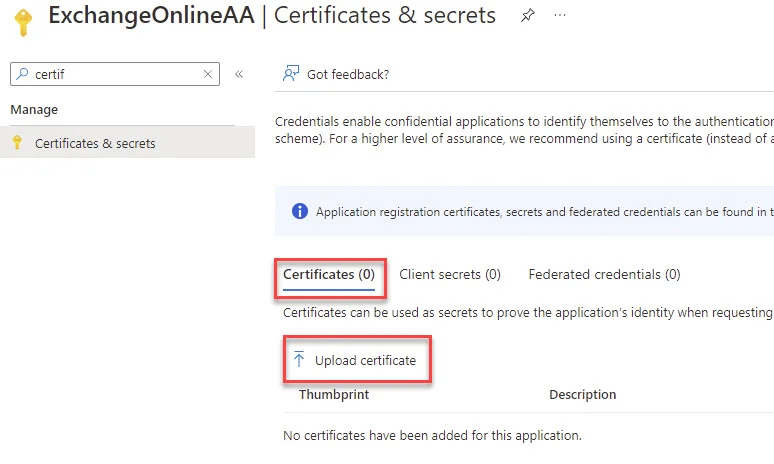Click the upload arrow icon
774x464 pixels.
[x=299, y=359]
